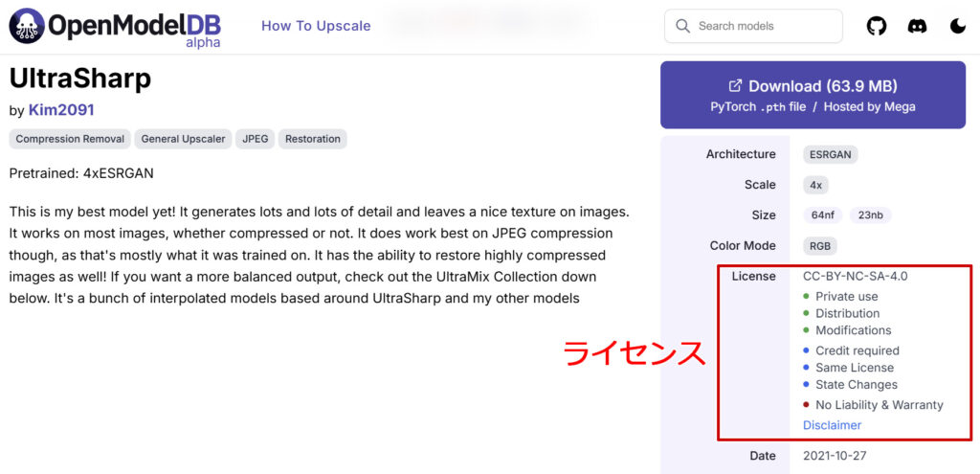Download the UltraSharp model (63.9 MB)
This screenshot has height=474, width=980.
(x=813, y=95)
